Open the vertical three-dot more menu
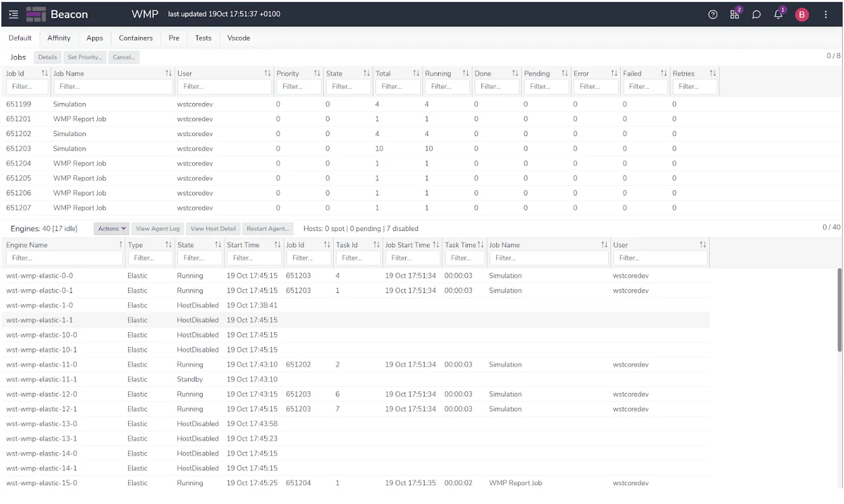The width and height of the screenshot is (844, 504). click(826, 15)
